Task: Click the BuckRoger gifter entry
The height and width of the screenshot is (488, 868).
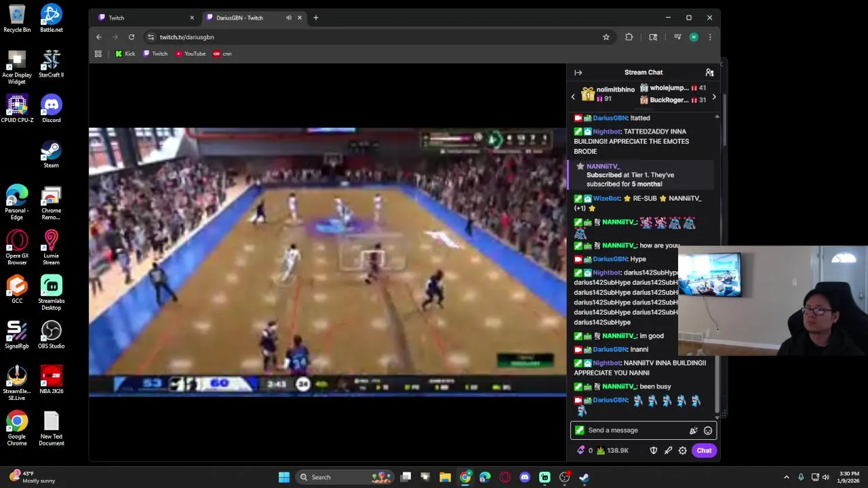Action: tap(673, 100)
